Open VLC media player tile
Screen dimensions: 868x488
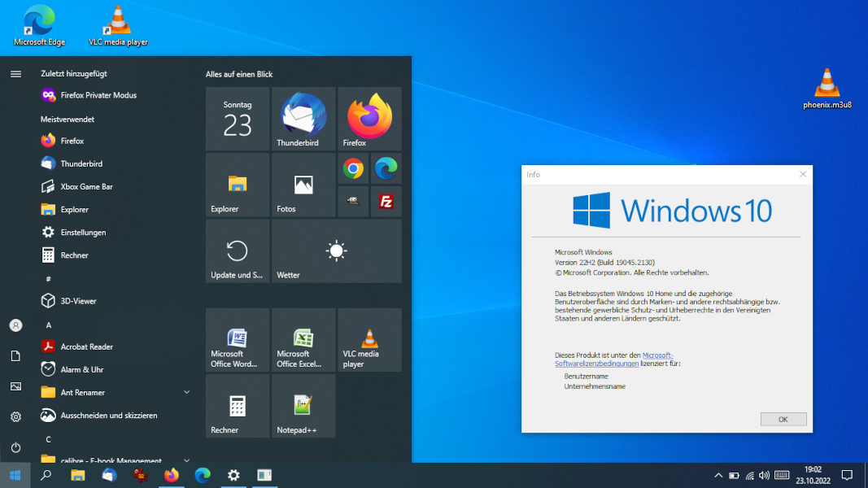point(370,340)
